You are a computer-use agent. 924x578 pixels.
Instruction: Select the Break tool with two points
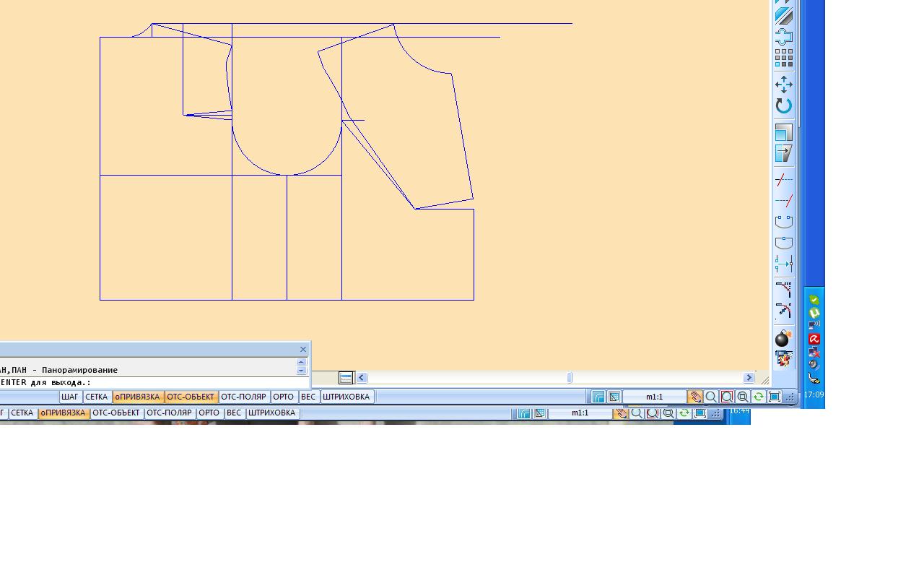click(x=783, y=221)
